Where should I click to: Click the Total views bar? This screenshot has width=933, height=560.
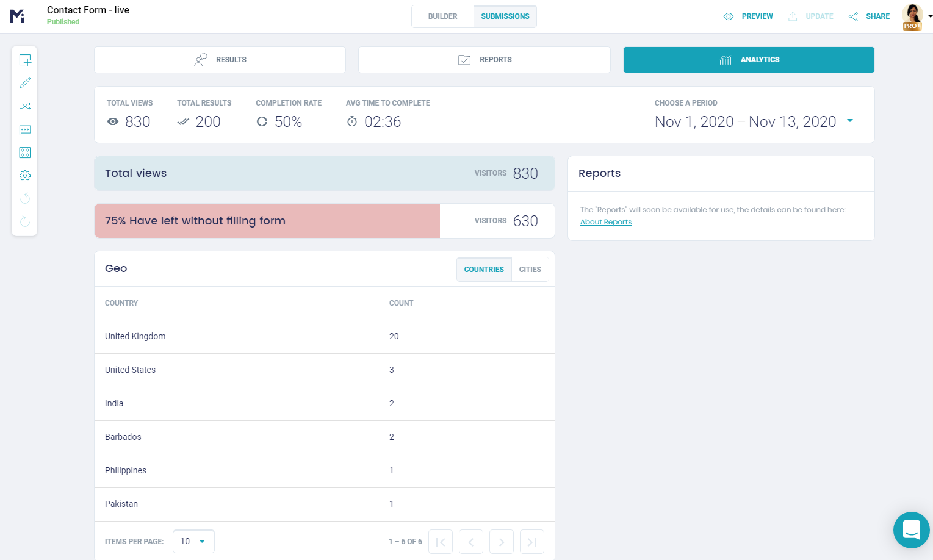325,173
